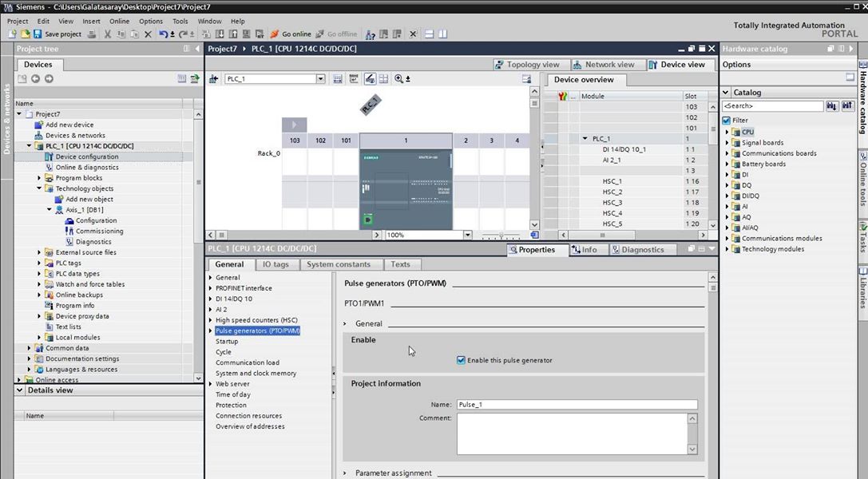Click the Undo arrow icon

164,34
